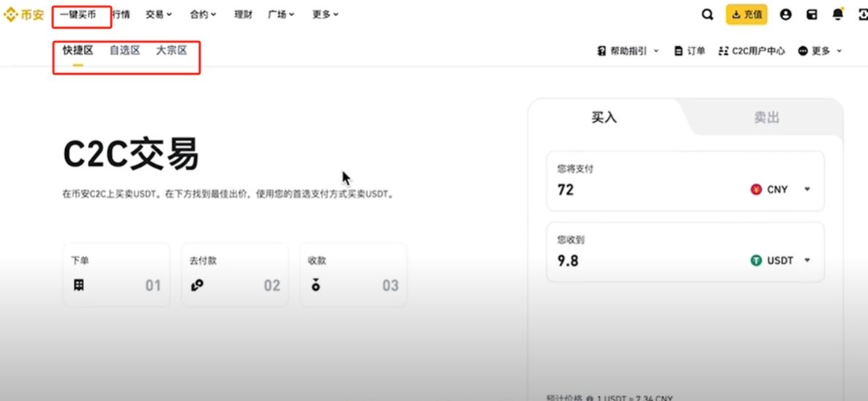Click the 您将支付 amount input field
This screenshot has width=868, height=401.
coord(644,190)
